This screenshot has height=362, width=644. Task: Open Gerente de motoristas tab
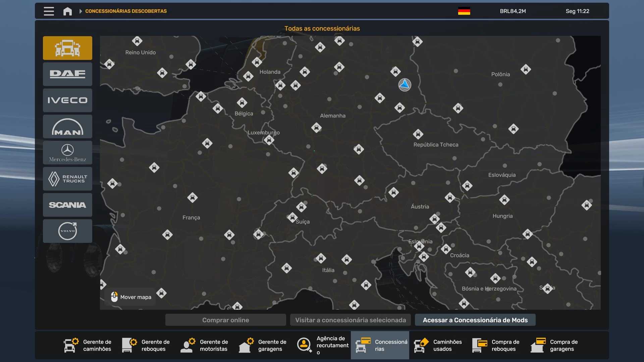[x=205, y=345]
